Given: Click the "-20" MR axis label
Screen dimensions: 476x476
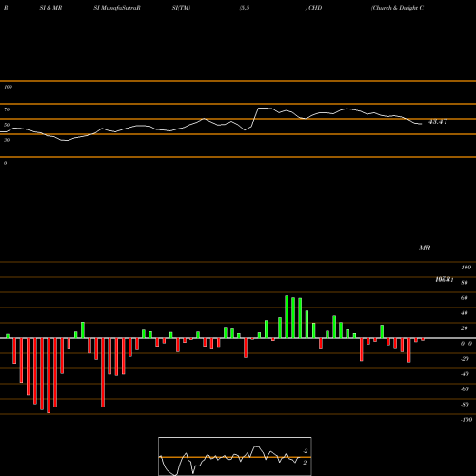Looking at the screenshot, I should [x=465, y=359].
